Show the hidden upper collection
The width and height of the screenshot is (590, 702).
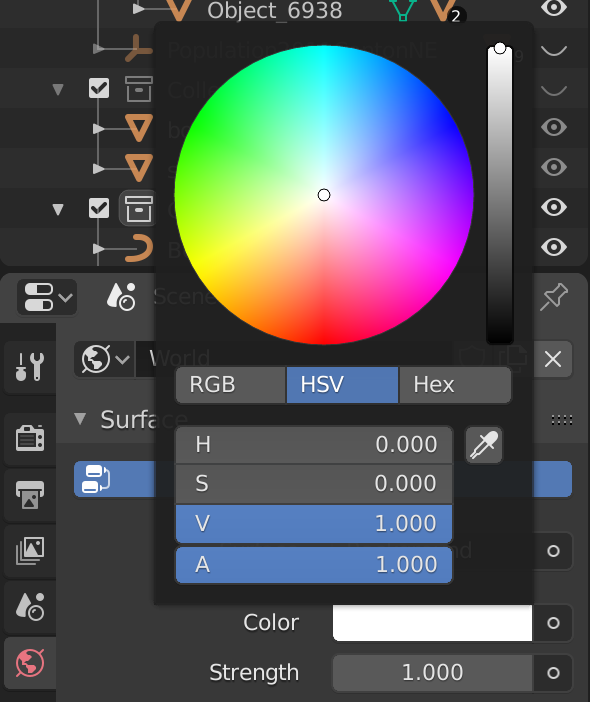click(x=554, y=90)
